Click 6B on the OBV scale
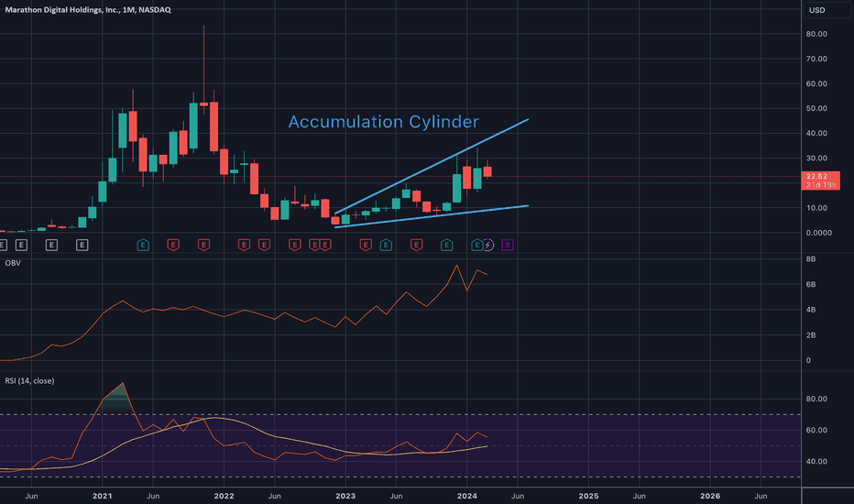The image size is (854, 504). pos(811,284)
